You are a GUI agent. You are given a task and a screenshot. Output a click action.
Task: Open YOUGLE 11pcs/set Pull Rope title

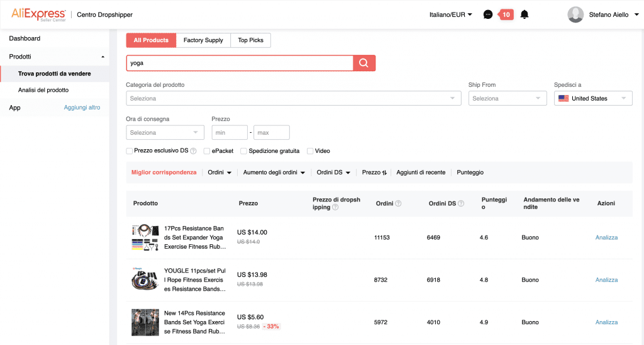(x=195, y=280)
